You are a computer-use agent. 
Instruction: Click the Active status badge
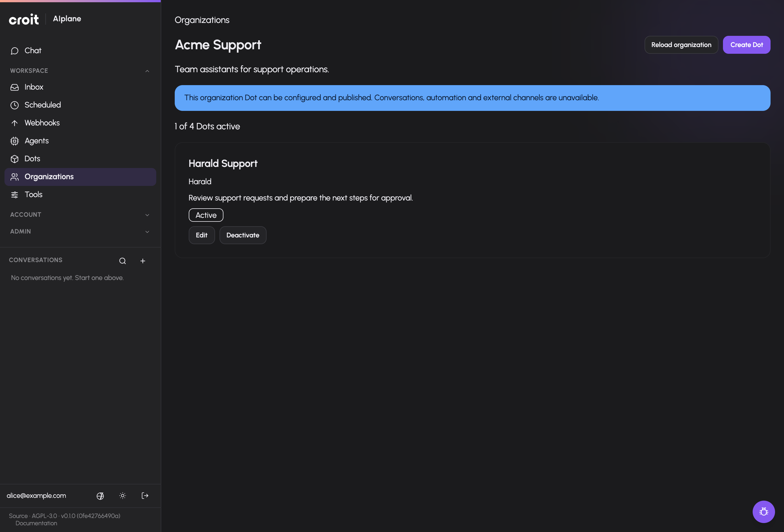206,215
